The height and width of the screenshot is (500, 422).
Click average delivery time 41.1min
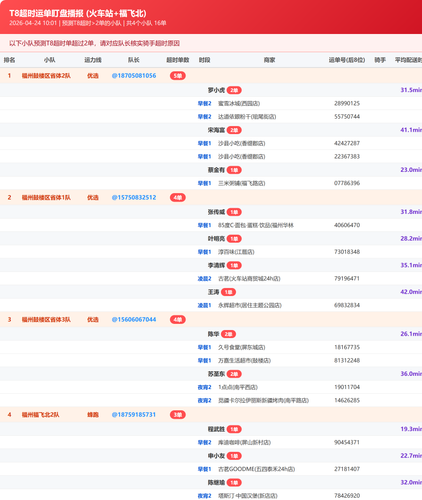click(411, 130)
